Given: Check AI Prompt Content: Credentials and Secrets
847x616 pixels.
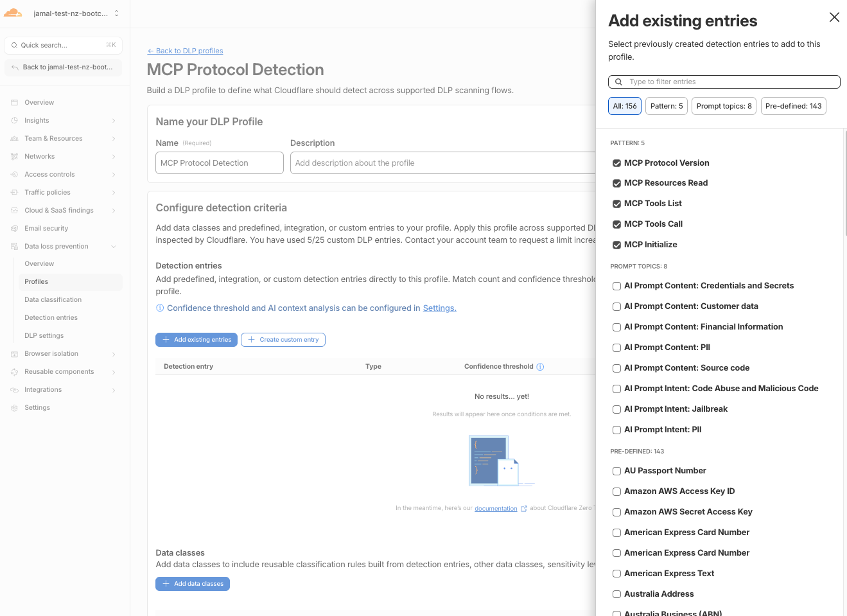Looking at the screenshot, I should coord(616,286).
